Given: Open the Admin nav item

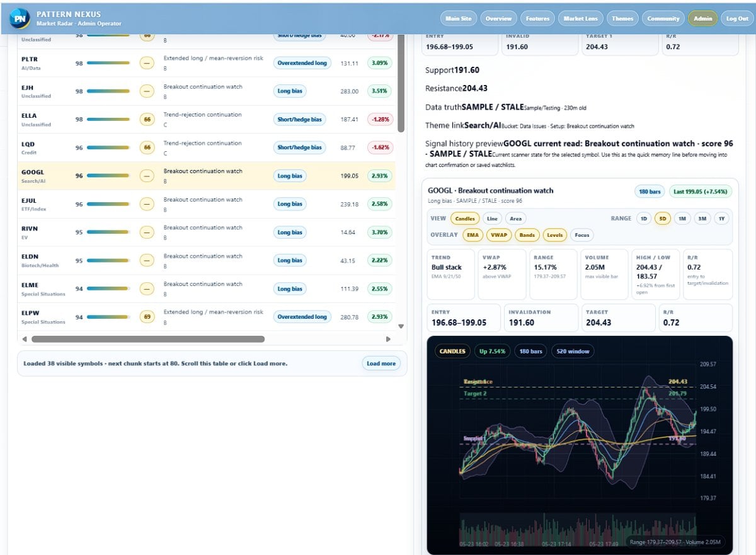Looking at the screenshot, I should pyautogui.click(x=702, y=18).
